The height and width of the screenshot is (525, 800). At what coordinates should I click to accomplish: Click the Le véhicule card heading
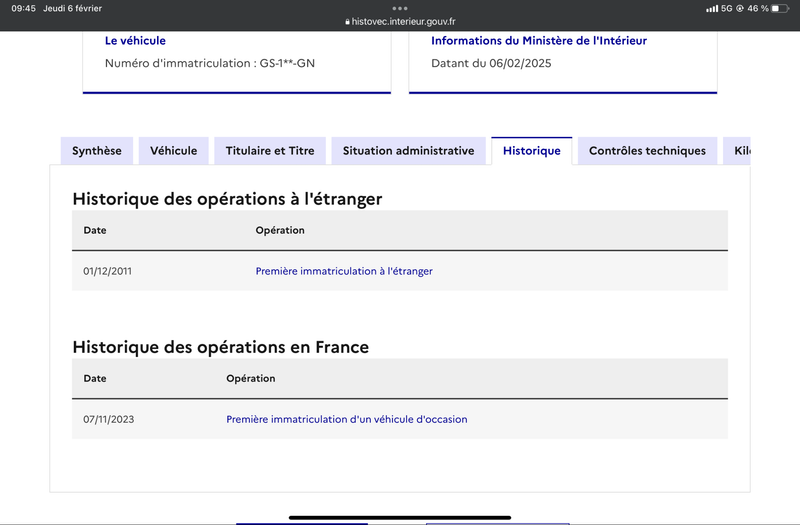click(x=135, y=40)
